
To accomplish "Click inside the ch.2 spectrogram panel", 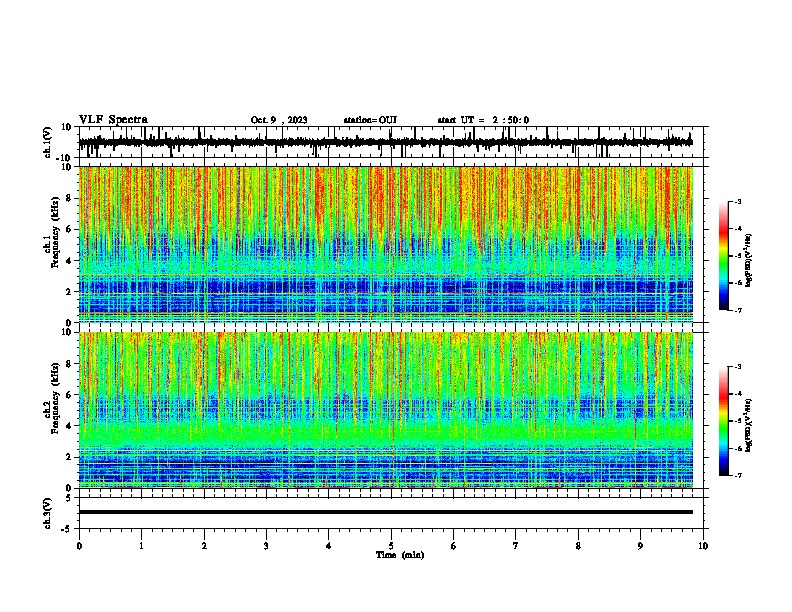I will (x=386, y=410).
